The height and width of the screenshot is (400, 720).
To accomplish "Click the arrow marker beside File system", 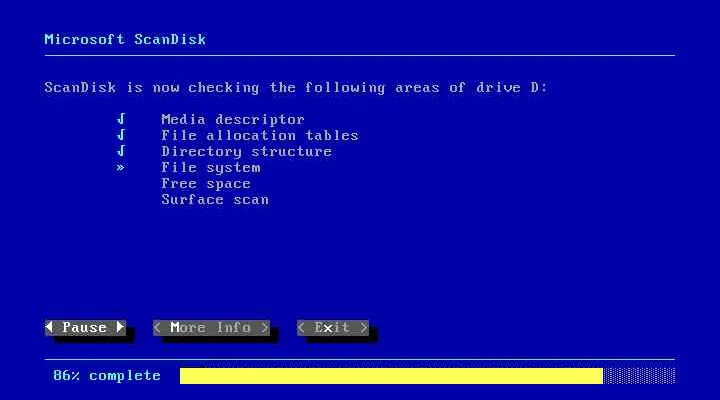I will (120, 168).
